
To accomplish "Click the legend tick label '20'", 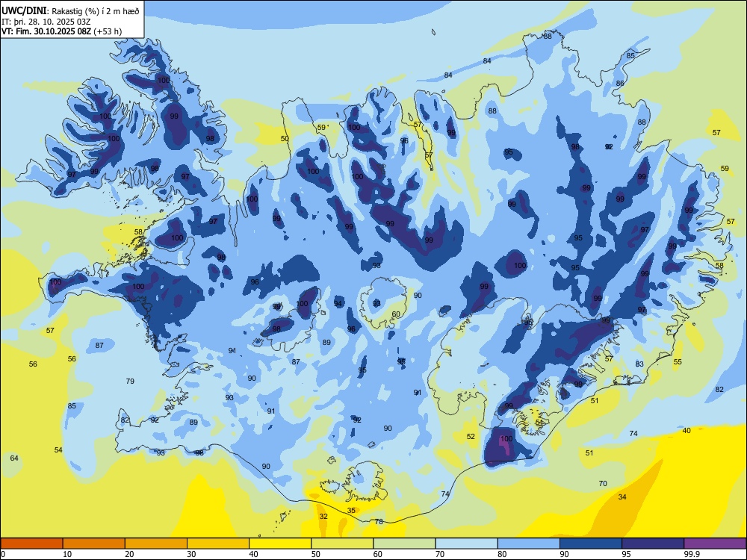I will [x=129, y=554].
